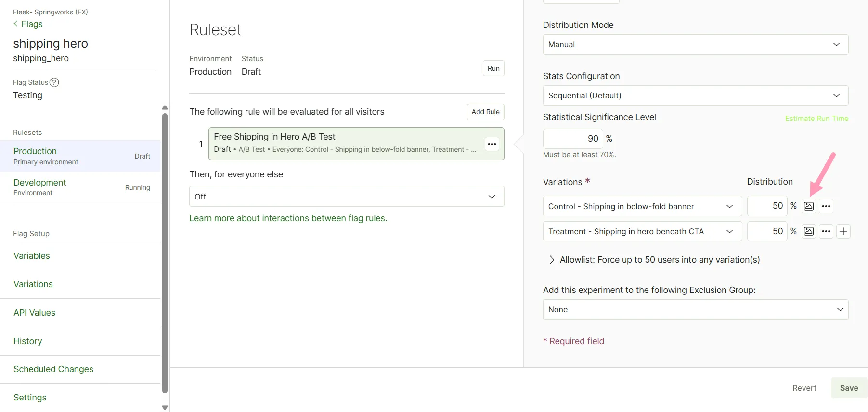Click the 'Testing' flag status value
The image size is (868, 412).
pos(28,95)
